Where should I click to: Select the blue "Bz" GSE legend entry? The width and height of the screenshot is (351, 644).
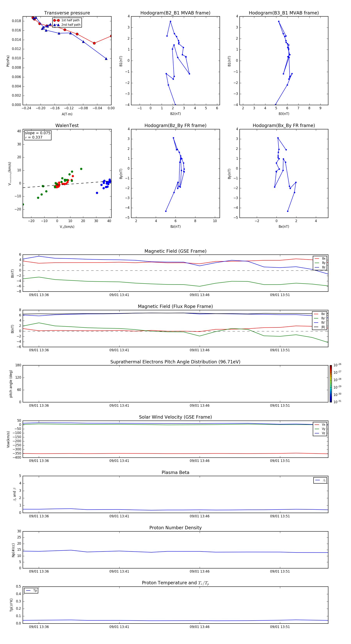click(320, 267)
